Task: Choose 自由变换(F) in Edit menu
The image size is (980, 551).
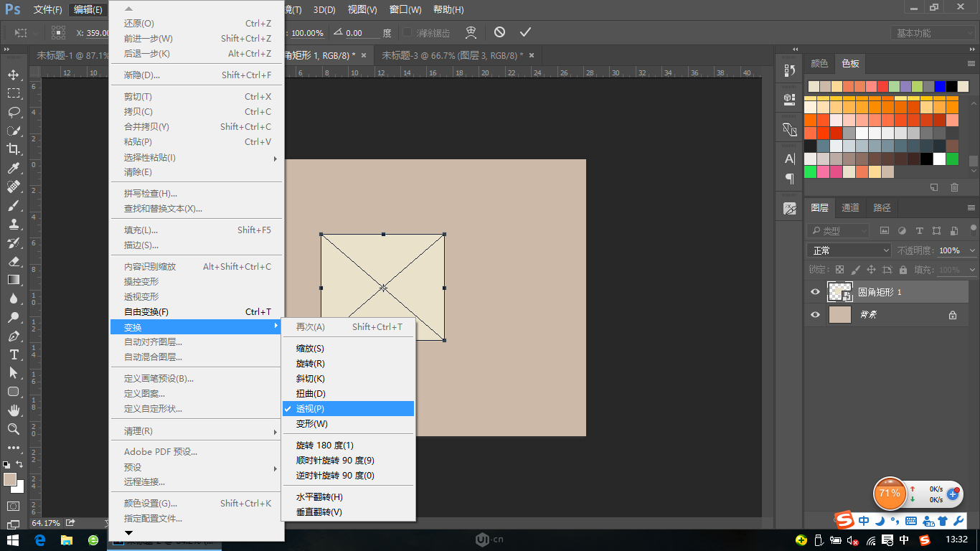Action: 197,311
